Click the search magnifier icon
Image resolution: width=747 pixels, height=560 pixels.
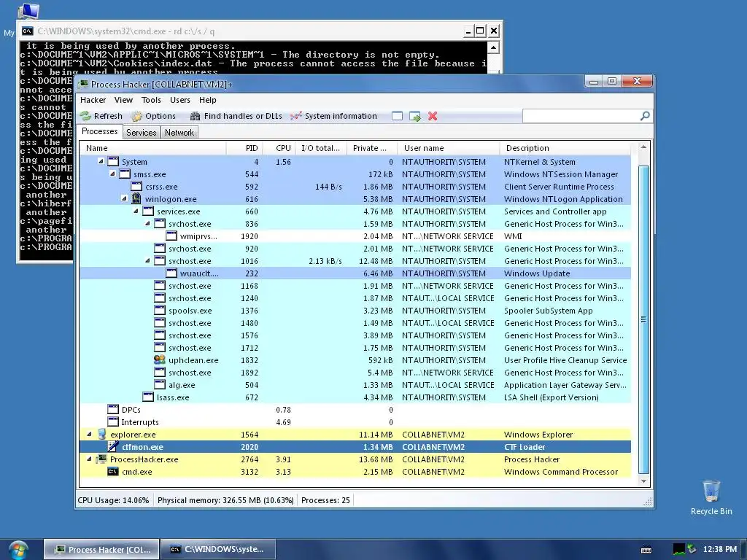[645, 116]
